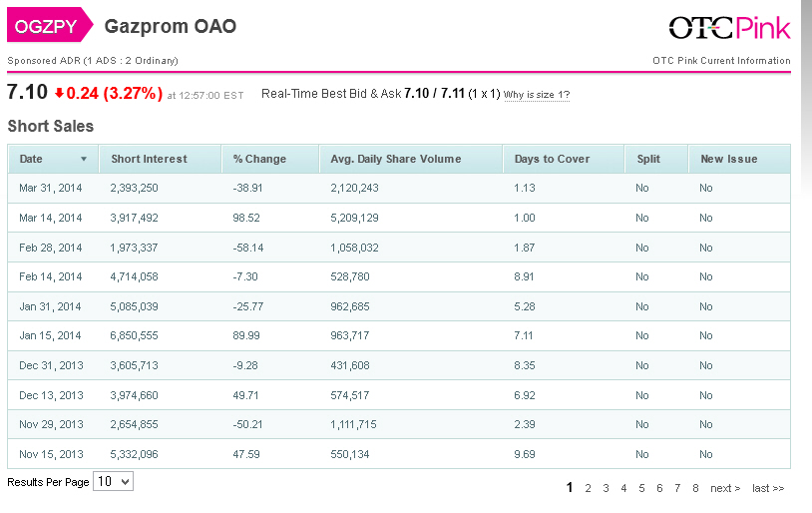The image size is (812, 513).
Task: Click the New Issue column header
Action: tap(729, 159)
